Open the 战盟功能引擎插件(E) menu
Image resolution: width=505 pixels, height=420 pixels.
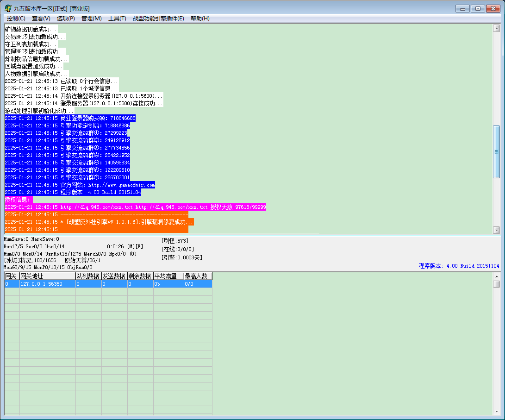coord(158,19)
